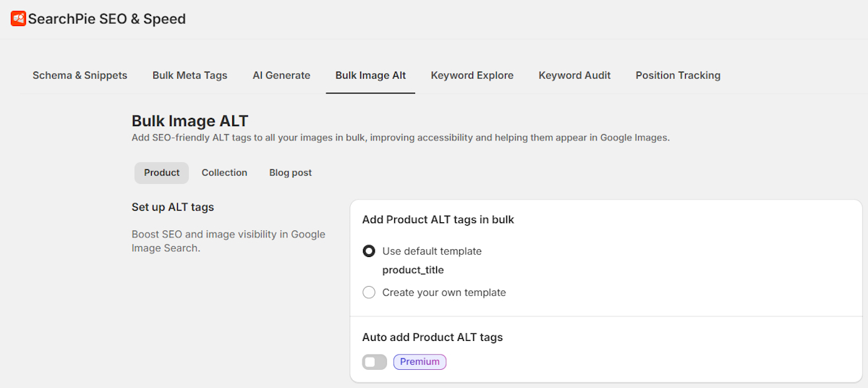The image size is (868, 388).
Task: Click the Auto add Product ALT tags label
Action: click(x=433, y=337)
